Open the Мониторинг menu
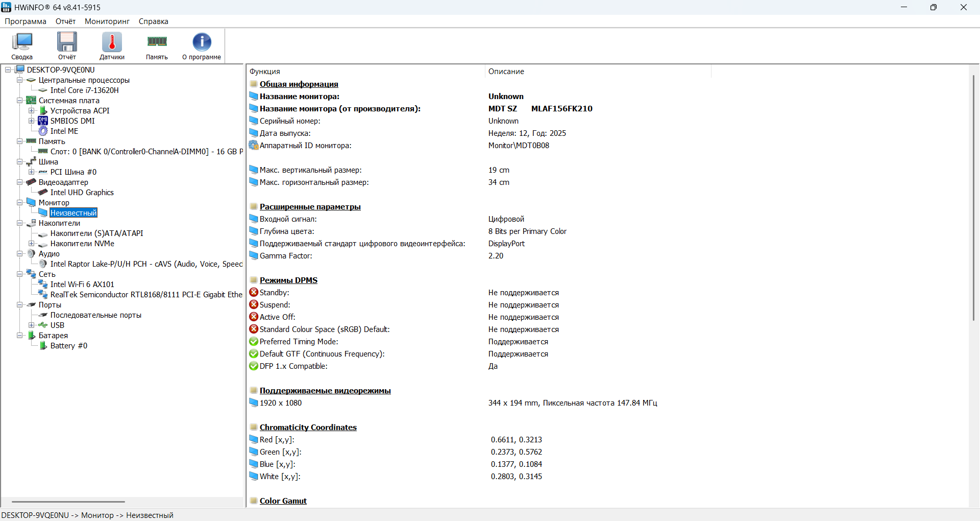980x521 pixels. (107, 21)
